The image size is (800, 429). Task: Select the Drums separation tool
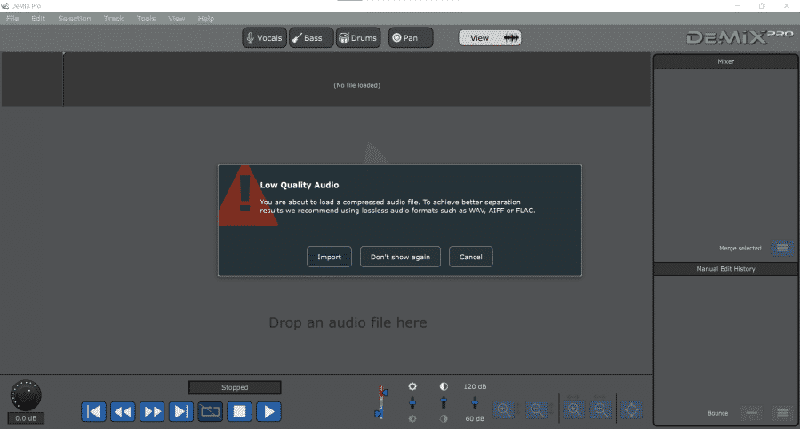(x=358, y=38)
